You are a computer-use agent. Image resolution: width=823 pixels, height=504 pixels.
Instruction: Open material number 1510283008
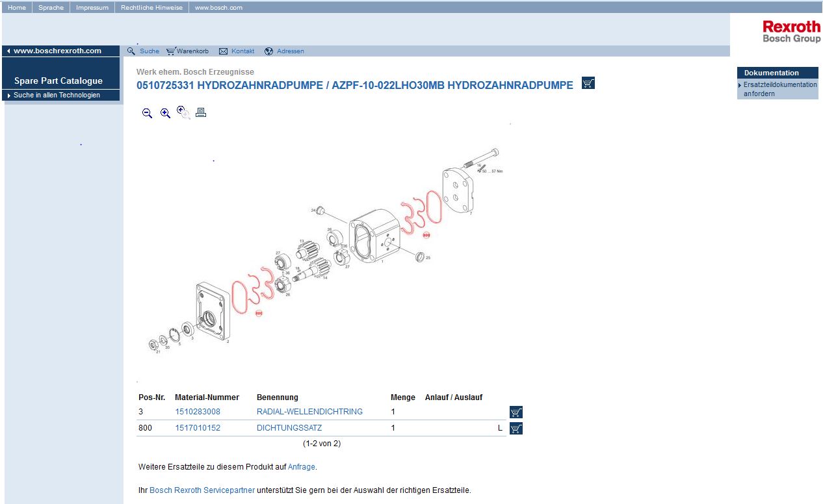pyautogui.click(x=198, y=412)
